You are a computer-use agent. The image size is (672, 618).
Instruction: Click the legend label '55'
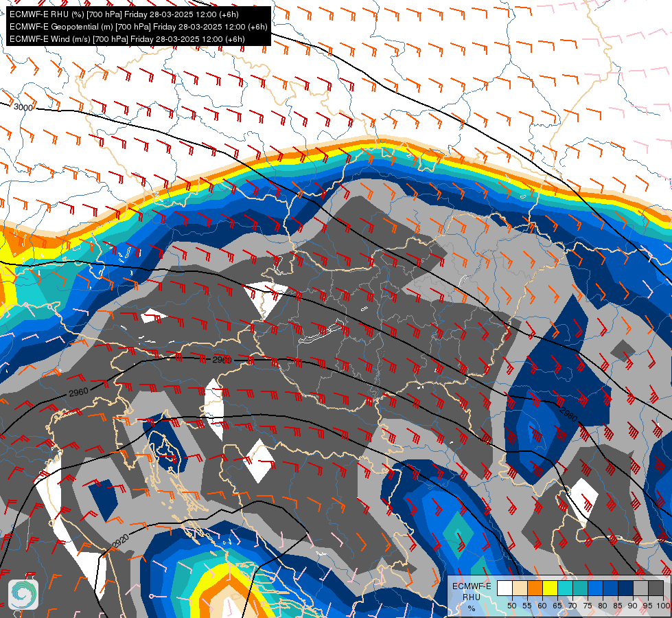(x=526, y=606)
